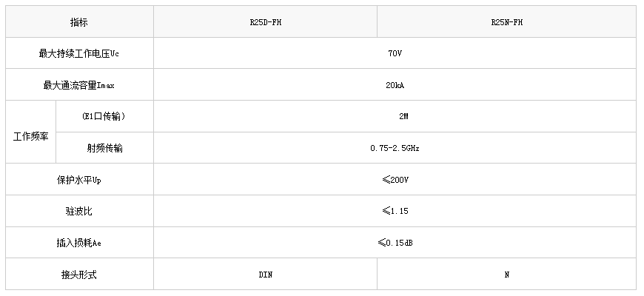Click the 射频传输 sub-row label

(x=104, y=148)
